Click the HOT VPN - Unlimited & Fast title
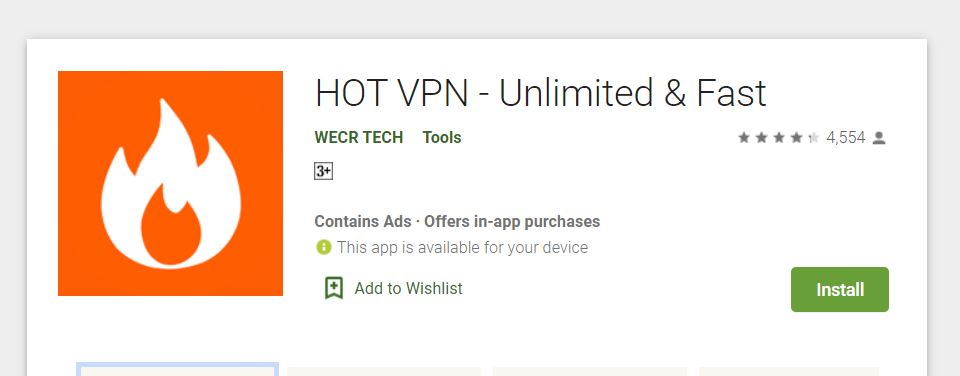The image size is (960, 376). [541, 94]
